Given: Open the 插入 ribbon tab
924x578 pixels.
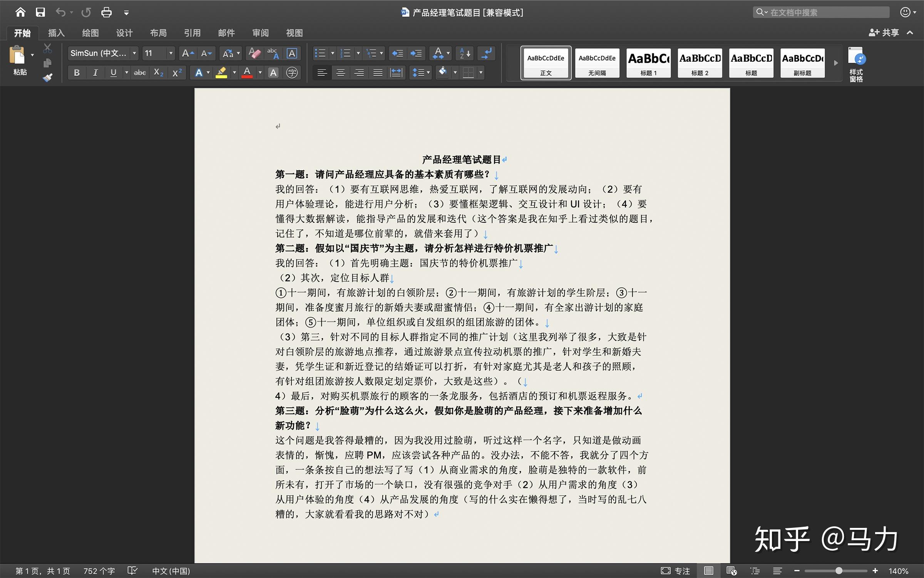Looking at the screenshot, I should click(x=56, y=33).
